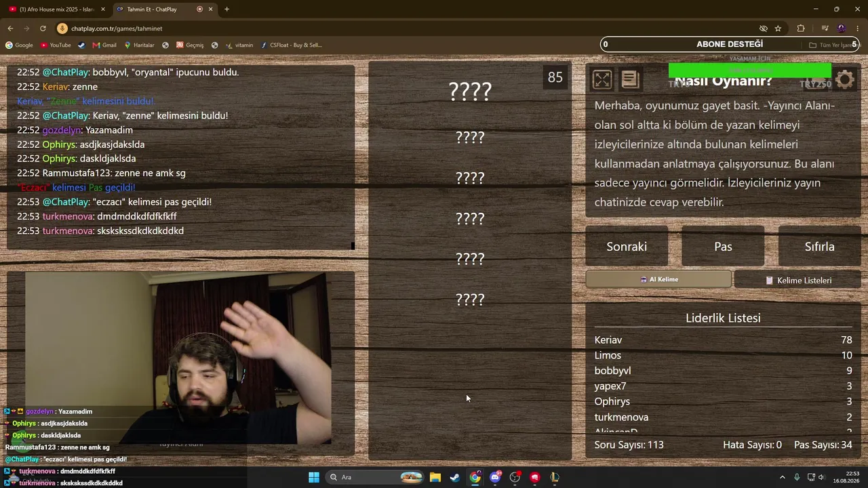This screenshot has height=488, width=868.
Task: Click the Sonraki button
Action: pyautogui.click(x=627, y=247)
